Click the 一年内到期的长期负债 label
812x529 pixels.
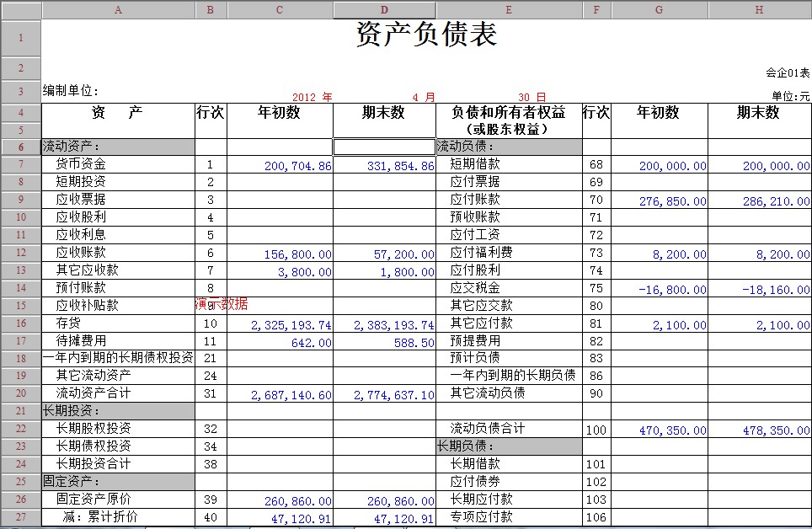click(513, 376)
